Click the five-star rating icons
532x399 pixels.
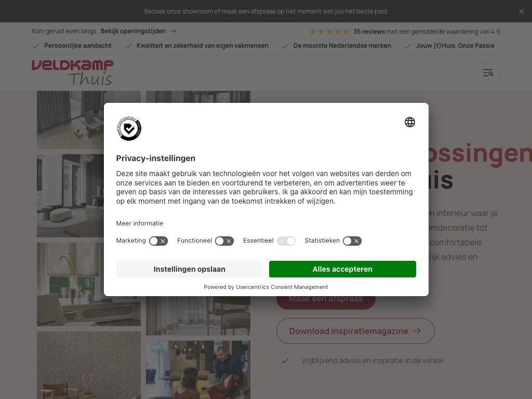pos(329,32)
